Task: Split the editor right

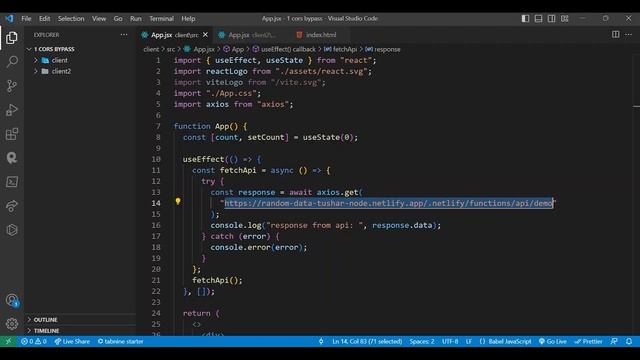Action: pos(616,35)
